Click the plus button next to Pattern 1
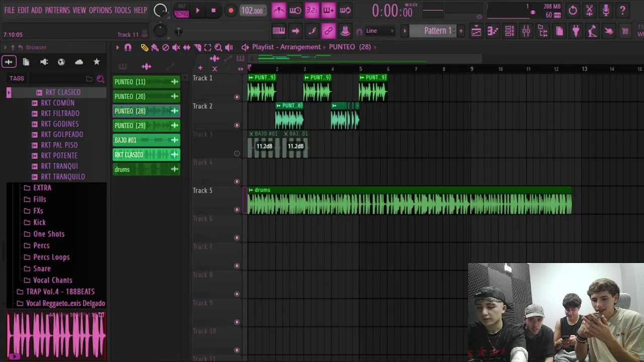The height and width of the screenshot is (362, 644). pos(460,31)
